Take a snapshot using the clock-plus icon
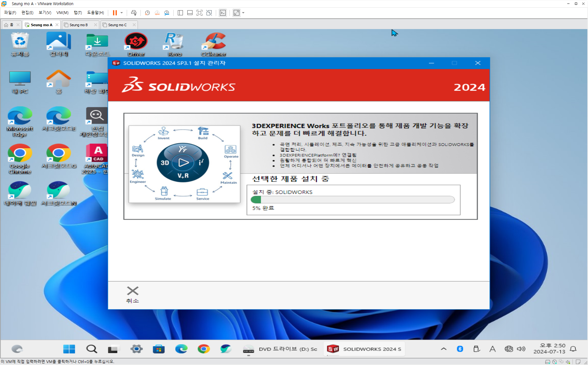588x365 pixels. pos(147,13)
